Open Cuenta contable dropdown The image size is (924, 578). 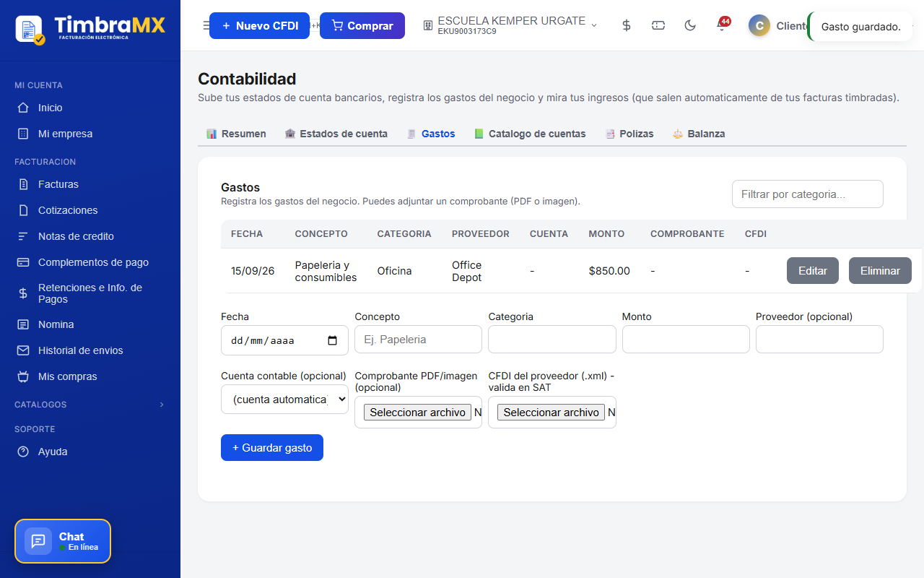284,399
